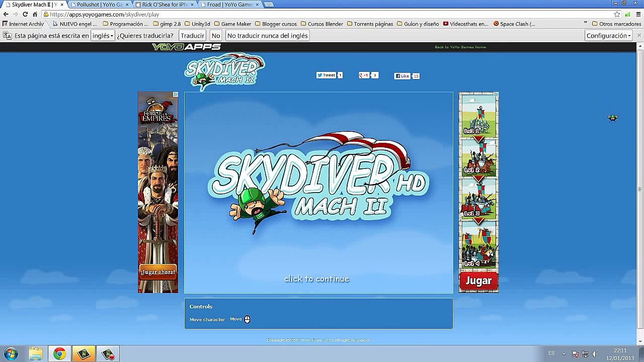644x362 pixels.
Task: Close the Skydiver Mach II tab
Action: [x=62, y=5]
